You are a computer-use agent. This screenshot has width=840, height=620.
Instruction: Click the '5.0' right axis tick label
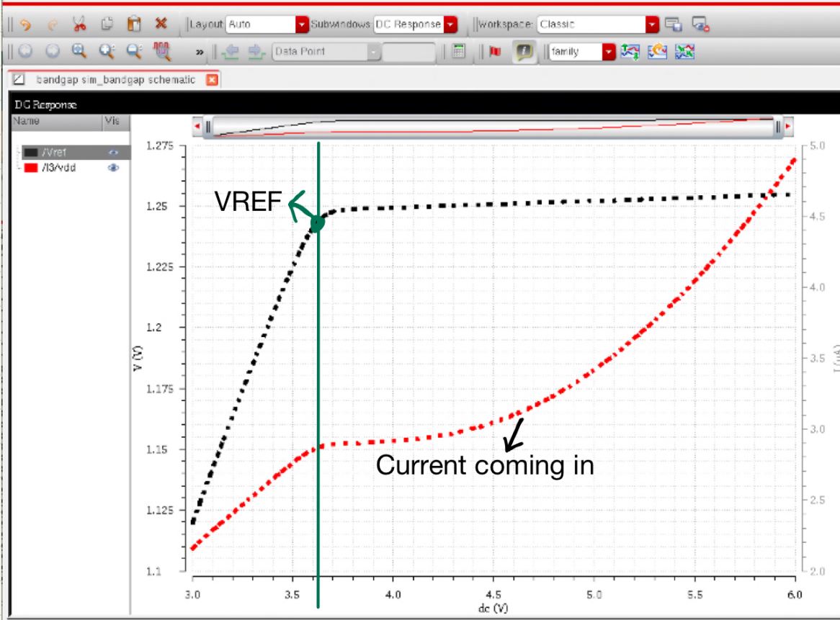pos(817,145)
